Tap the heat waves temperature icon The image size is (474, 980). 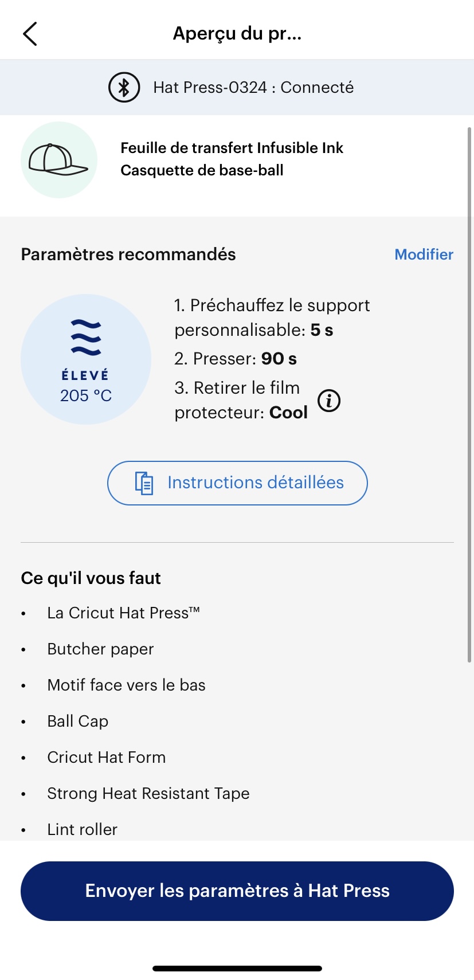click(x=86, y=338)
